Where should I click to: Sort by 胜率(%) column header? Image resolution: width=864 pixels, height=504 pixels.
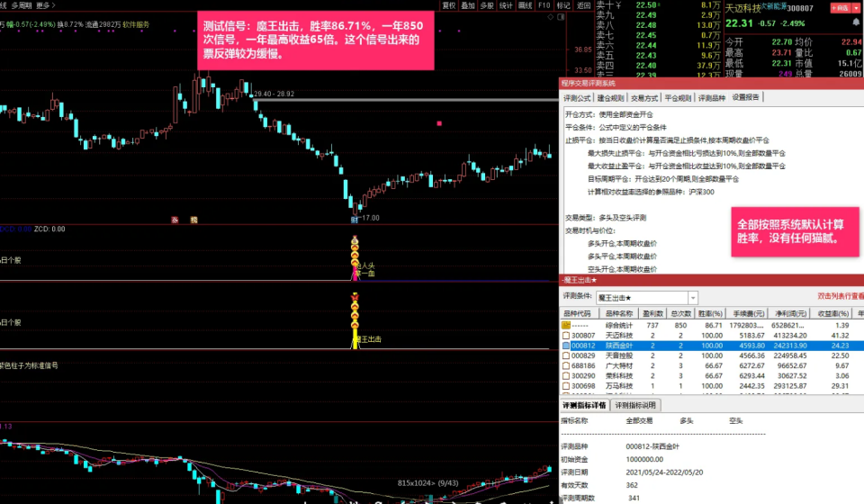point(710,313)
